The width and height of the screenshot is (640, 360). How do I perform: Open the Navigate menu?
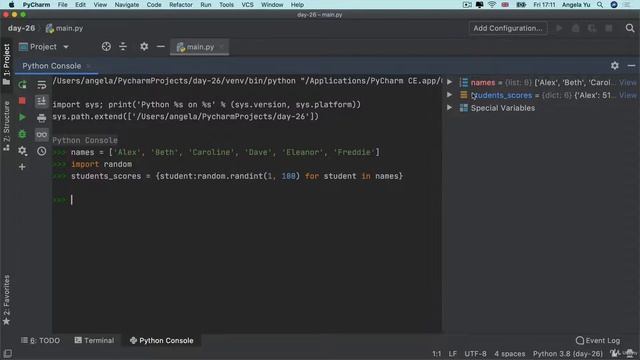127,5
